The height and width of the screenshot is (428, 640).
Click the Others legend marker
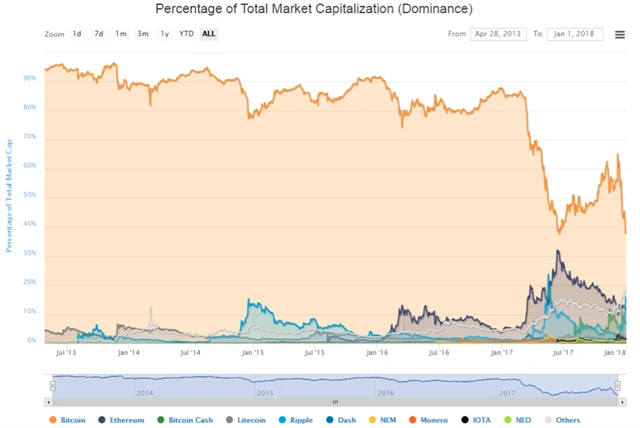tap(549, 420)
